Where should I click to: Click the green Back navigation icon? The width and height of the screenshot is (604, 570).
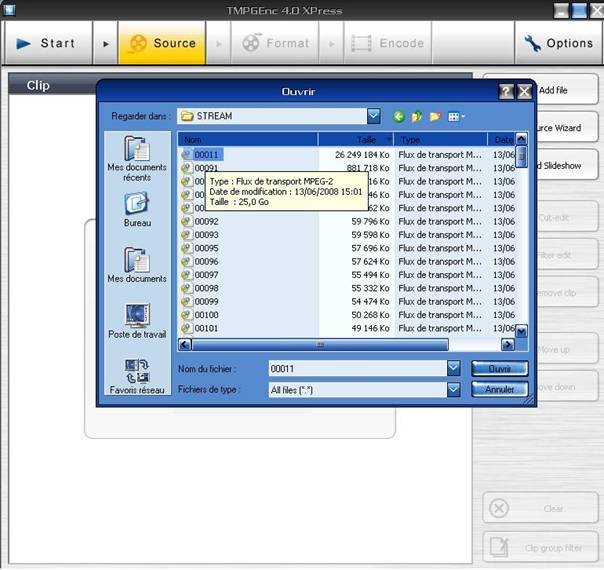click(x=399, y=116)
